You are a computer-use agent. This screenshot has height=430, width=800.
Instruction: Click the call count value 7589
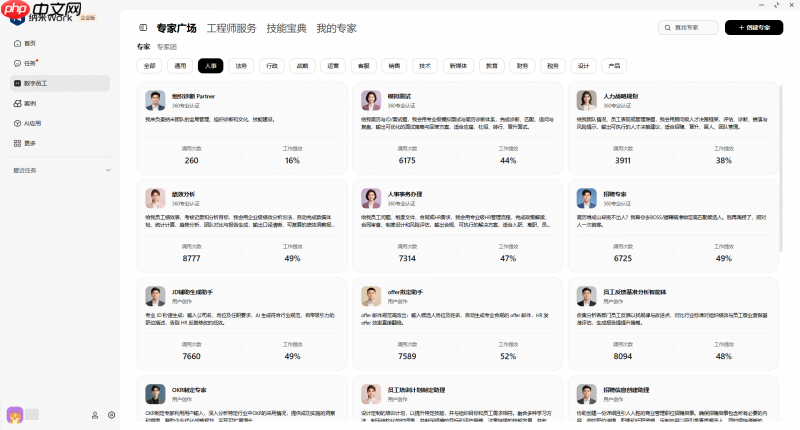407,357
